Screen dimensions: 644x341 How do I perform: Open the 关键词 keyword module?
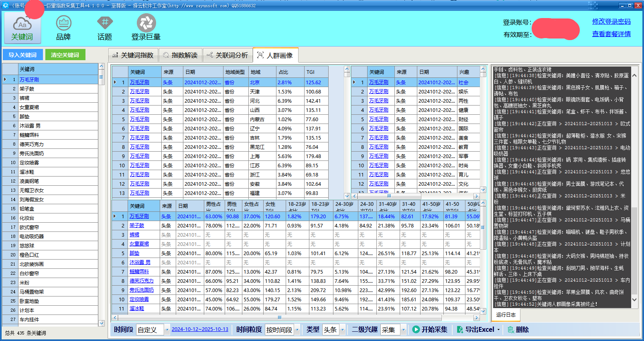pyautogui.click(x=22, y=28)
